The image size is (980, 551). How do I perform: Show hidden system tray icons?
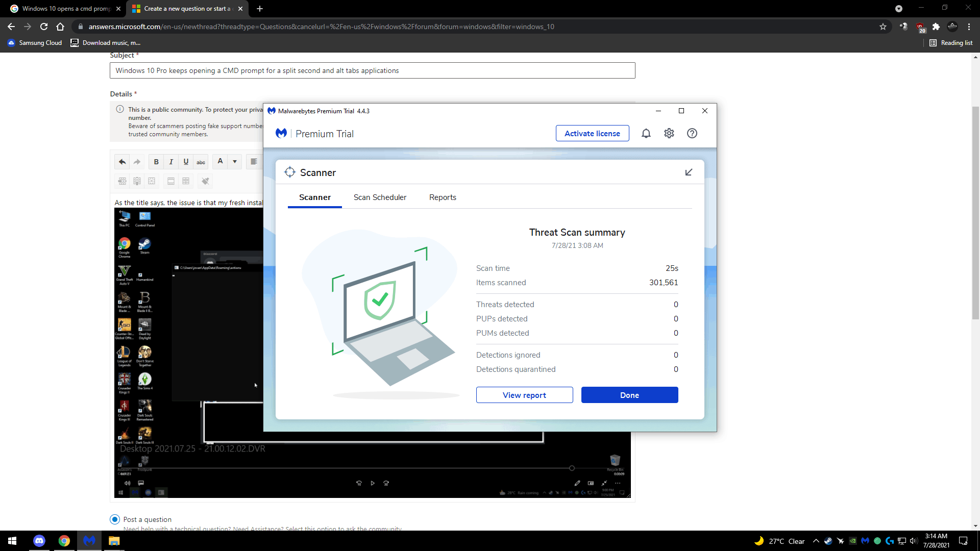coord(816,541)
